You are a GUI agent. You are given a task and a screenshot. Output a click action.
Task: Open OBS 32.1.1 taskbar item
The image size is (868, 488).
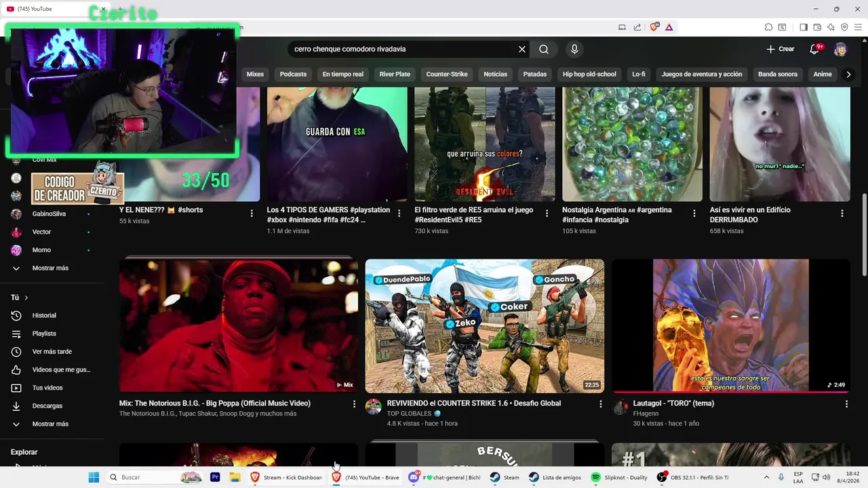(x=692, y=477)
